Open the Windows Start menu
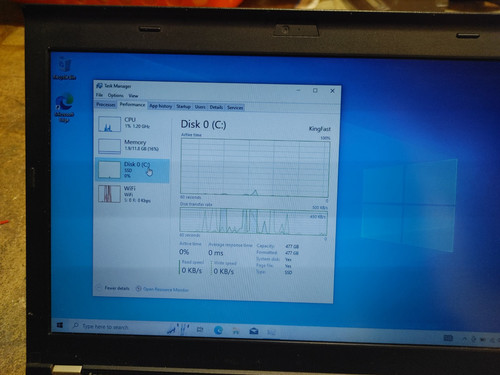500x375 pixels. click(60, 325)
